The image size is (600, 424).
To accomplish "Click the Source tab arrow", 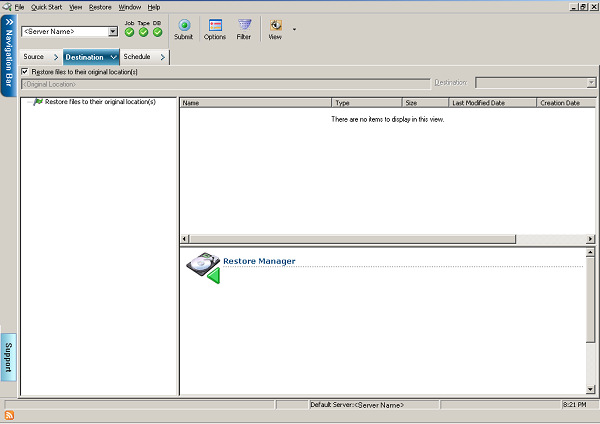I will (56, 57).
